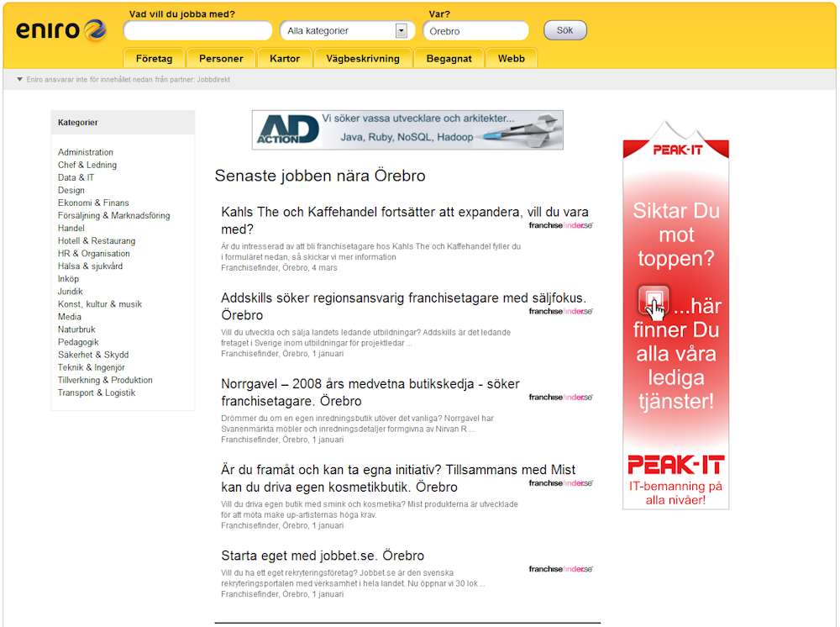
Task: Click the job search text field
Action: click(x=197, y=30)
